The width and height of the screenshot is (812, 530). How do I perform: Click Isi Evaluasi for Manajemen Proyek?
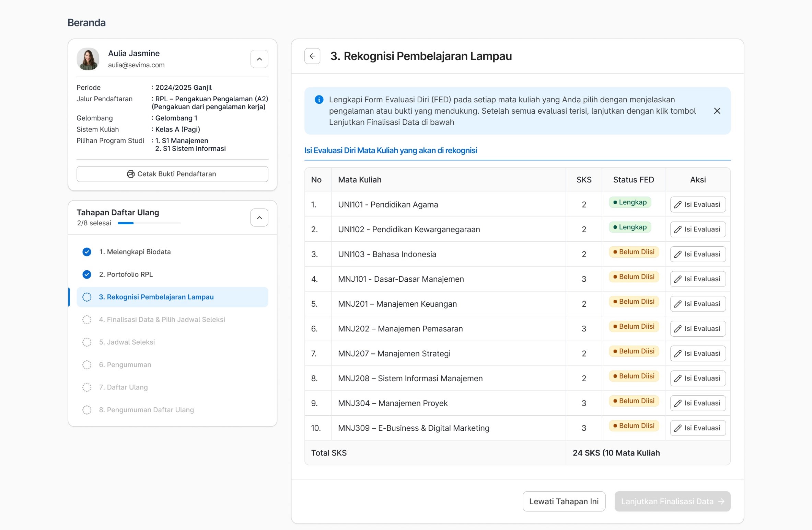point(697,403)
